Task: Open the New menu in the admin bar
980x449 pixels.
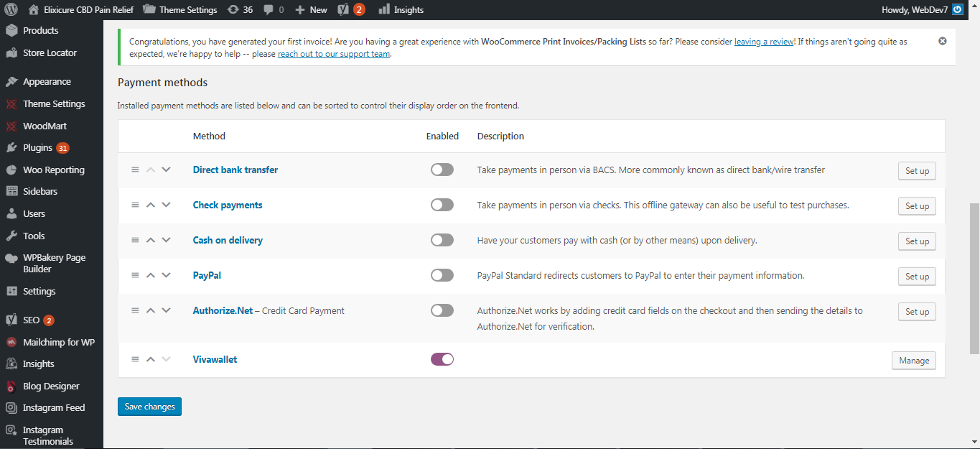Action: click(311, 9)
